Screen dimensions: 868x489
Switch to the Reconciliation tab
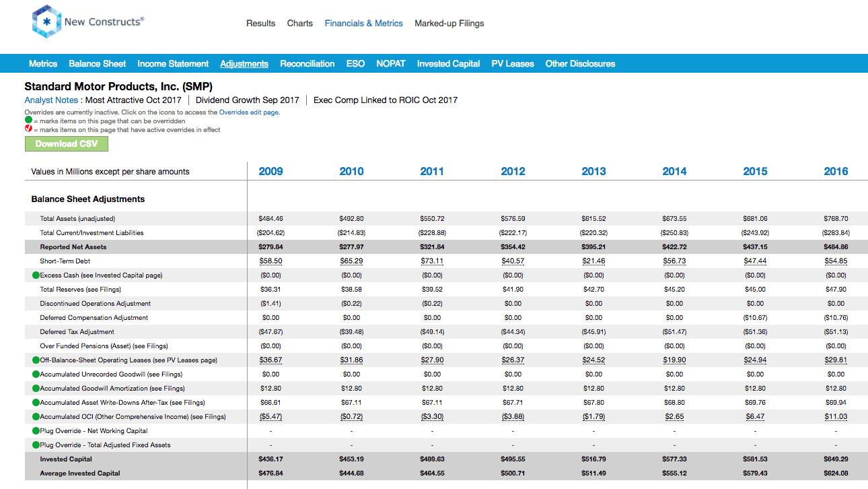point(307,63)
